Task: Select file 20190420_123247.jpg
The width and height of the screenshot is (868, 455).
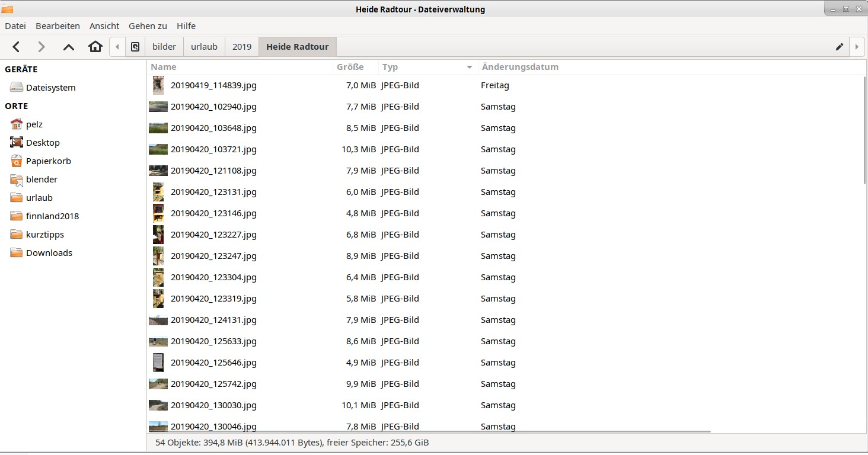Action: click(213, 256)
